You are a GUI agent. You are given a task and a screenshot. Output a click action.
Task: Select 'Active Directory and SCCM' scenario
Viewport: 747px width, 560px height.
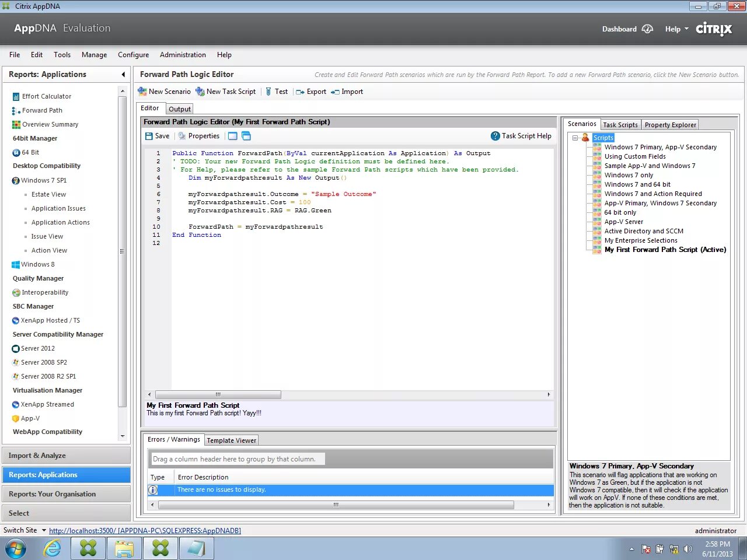(644, 231)
